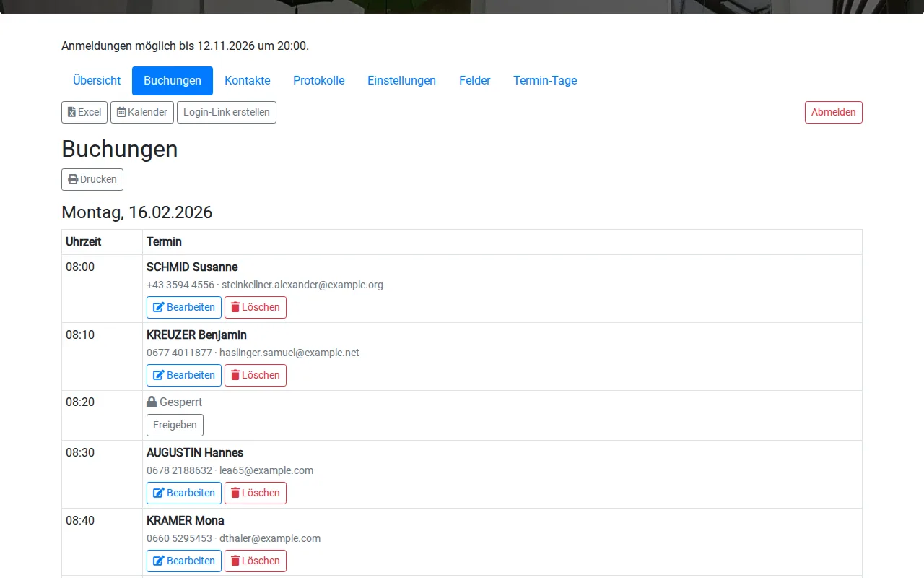The width and height of the screenshot is (924, 578).
Task: Click the trash icon for KREUZER Benjamin
Action: pos(235,375)
